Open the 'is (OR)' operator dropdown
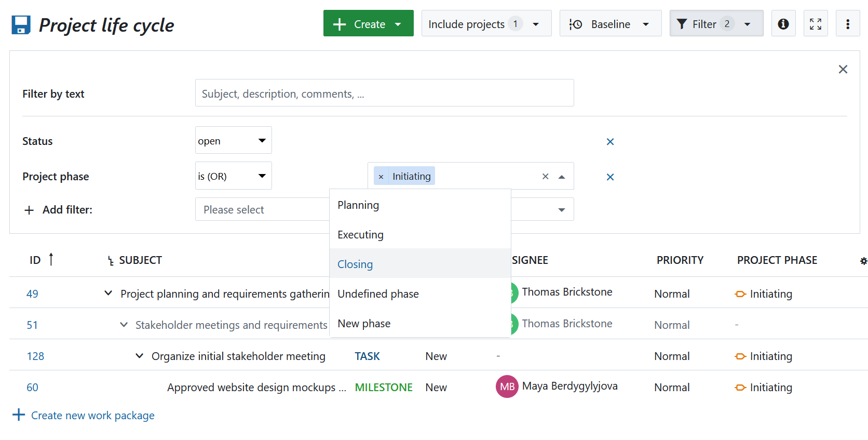 pyautogui.click(x=233, y=177)
